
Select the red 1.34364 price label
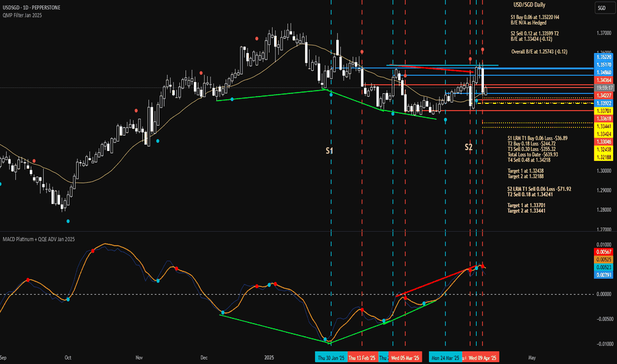[x=604, y=80]
